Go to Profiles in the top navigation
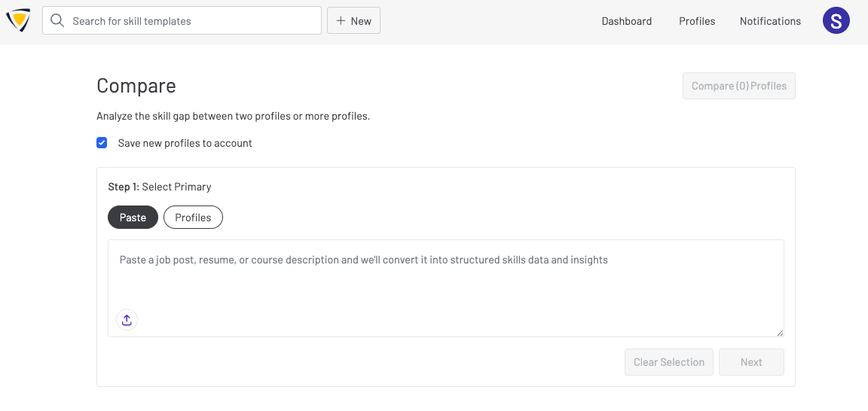 click(697, 21)
